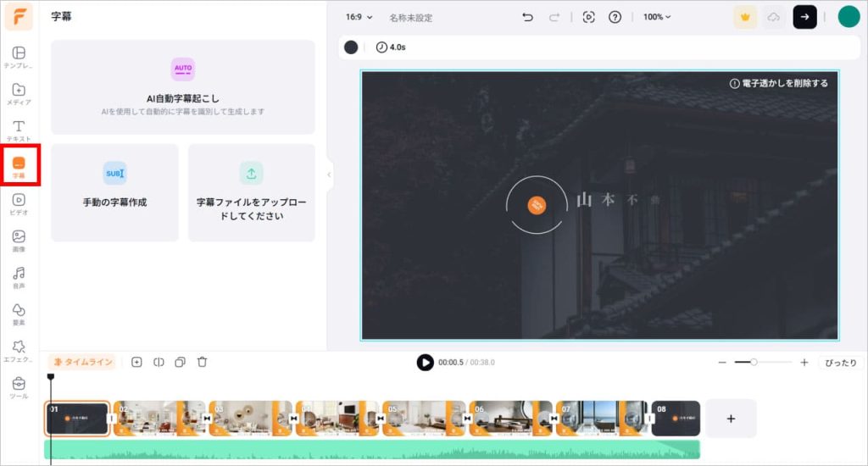868x466 pixels.
Task: Click the split clip icon in timeline toolbar
Action: click(x=159, y=362)
